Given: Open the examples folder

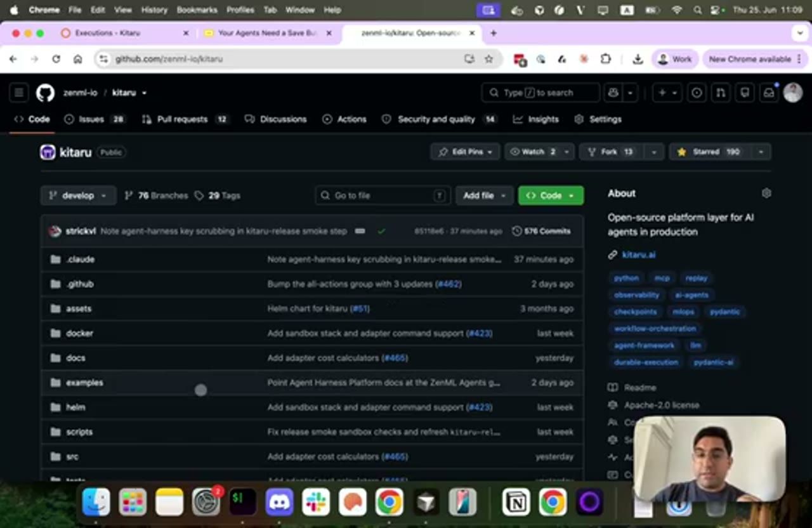Looking at the screenshot, I should [x=85, y=383].
